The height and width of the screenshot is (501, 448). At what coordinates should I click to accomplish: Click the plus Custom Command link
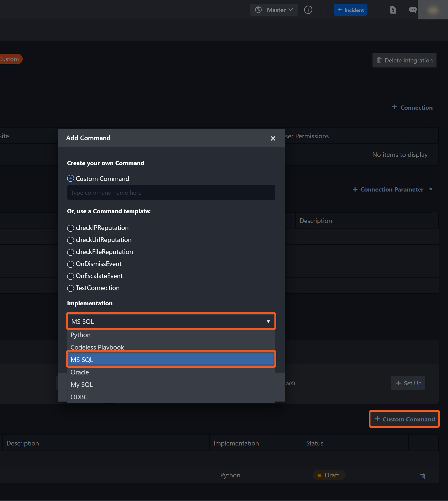404,419
